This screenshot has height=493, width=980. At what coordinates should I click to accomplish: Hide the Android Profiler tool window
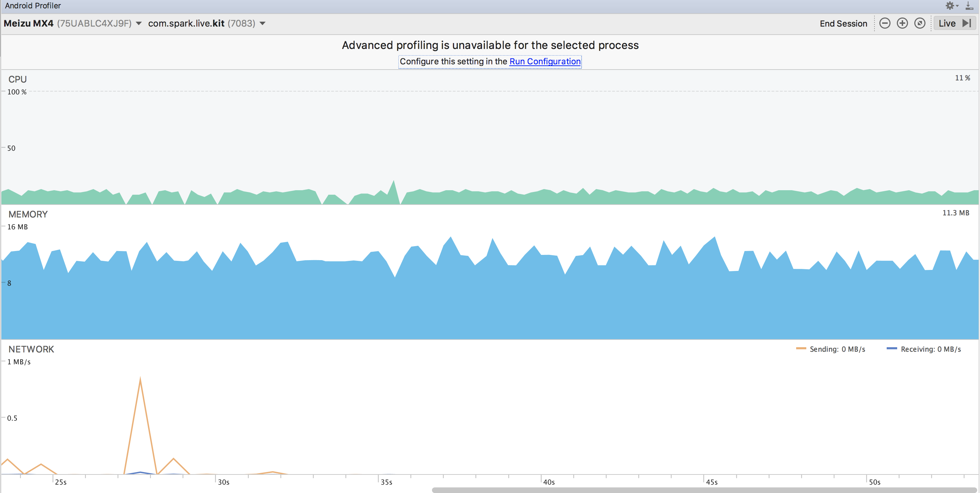pos(970,6)
